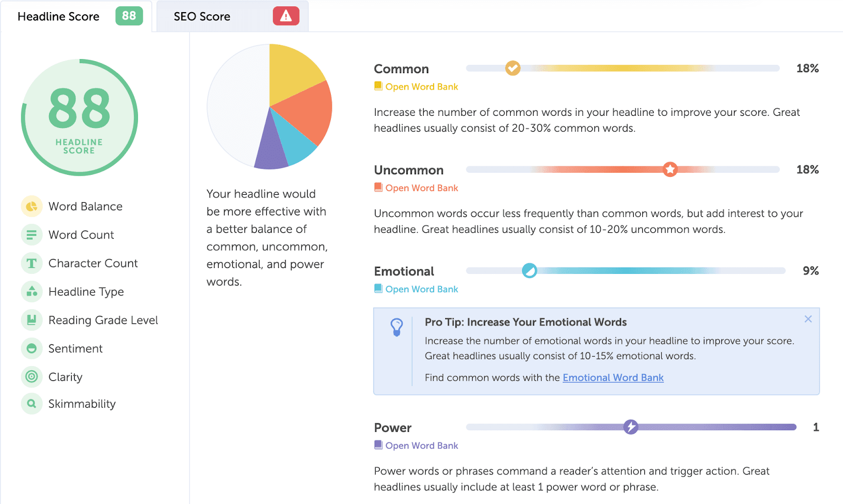Open the Headline Type section icon
The image size is (843, 504).
[32, 291]
